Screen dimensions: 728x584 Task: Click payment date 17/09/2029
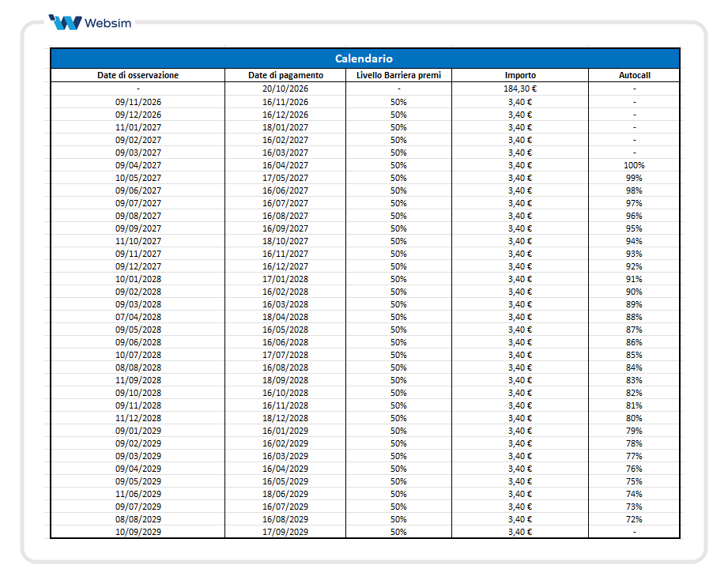click(285, 532)
